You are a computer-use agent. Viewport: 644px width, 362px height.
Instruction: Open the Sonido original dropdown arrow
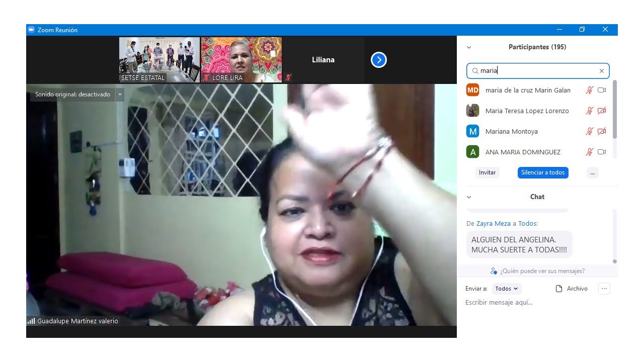point(120,94)
